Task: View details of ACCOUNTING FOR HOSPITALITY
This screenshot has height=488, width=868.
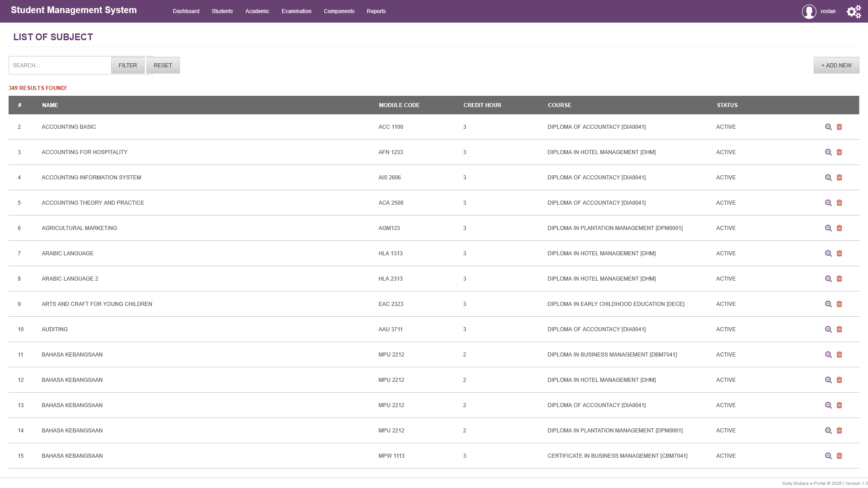Action: (x=828, y=152)
